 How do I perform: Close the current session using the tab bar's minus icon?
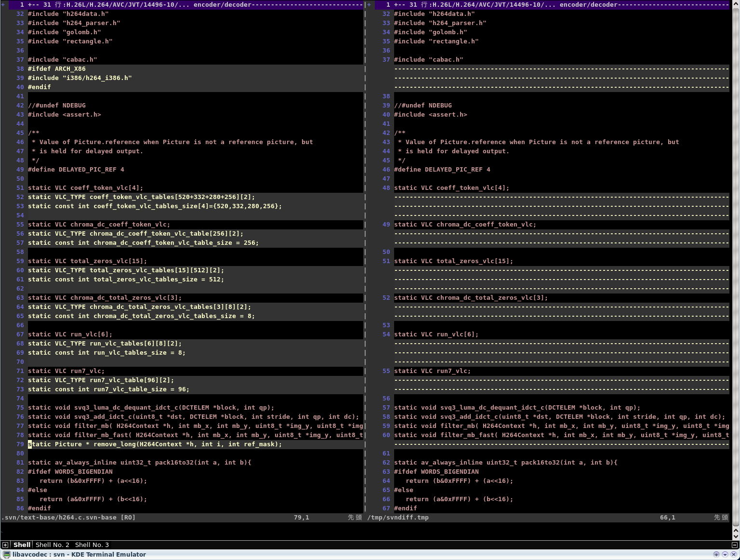click(x=735, y=545)
